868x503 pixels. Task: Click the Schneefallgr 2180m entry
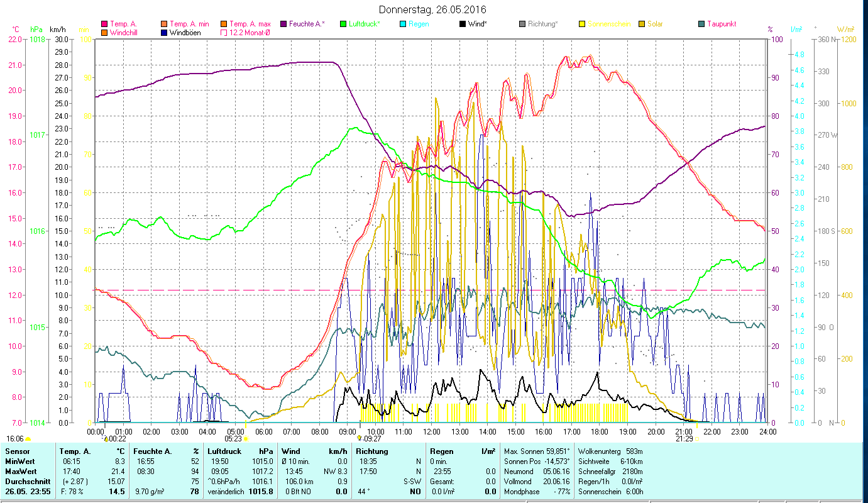click(x=610, y=471)
